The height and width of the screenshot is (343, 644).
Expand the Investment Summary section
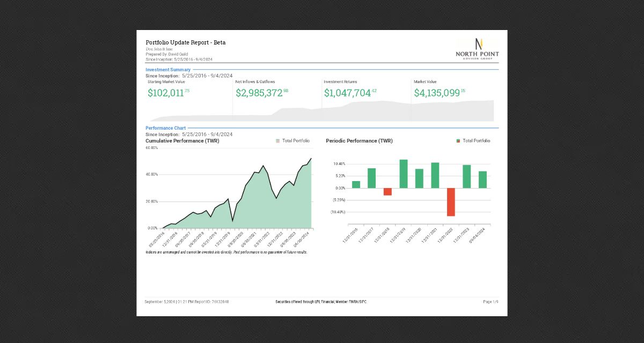(168, 70)
